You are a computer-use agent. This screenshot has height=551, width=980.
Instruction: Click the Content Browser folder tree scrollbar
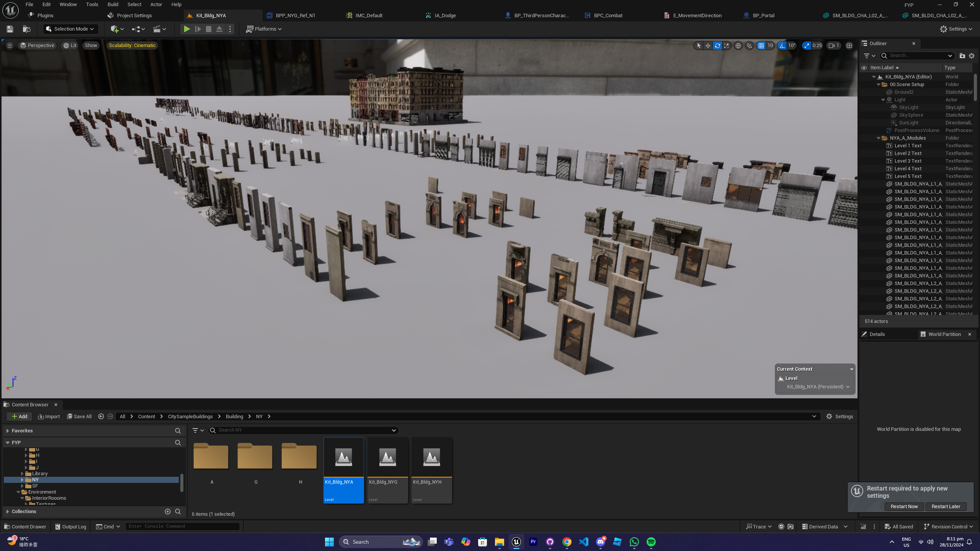(181, 482)
